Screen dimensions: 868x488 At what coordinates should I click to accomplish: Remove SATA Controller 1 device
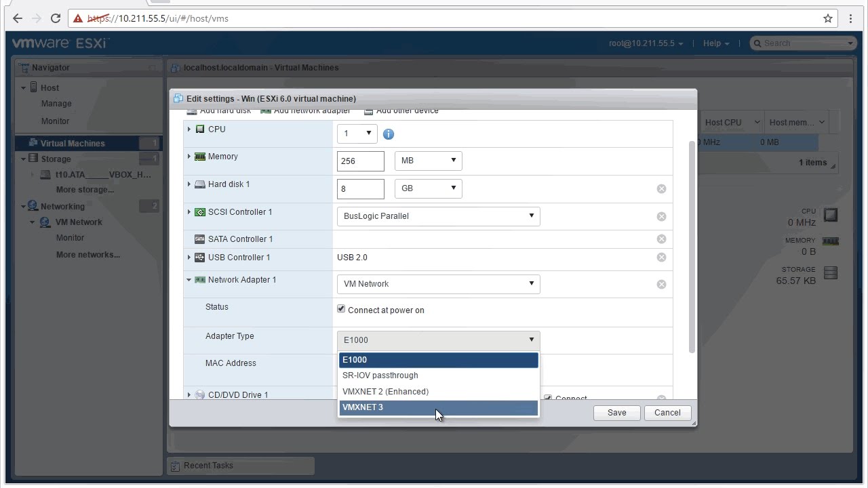pos(661,239)
